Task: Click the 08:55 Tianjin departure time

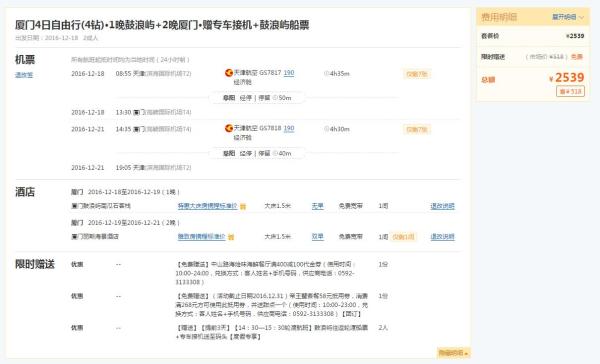Action: click(153, 73)
